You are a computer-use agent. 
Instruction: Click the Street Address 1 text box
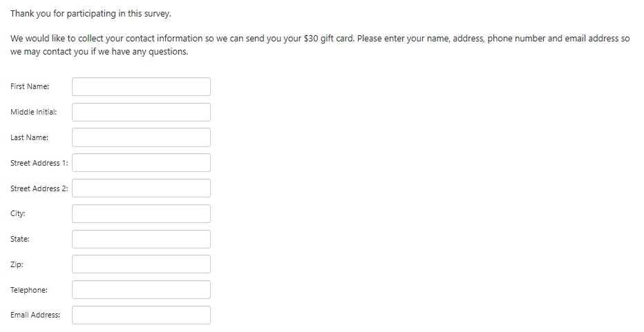141,163
